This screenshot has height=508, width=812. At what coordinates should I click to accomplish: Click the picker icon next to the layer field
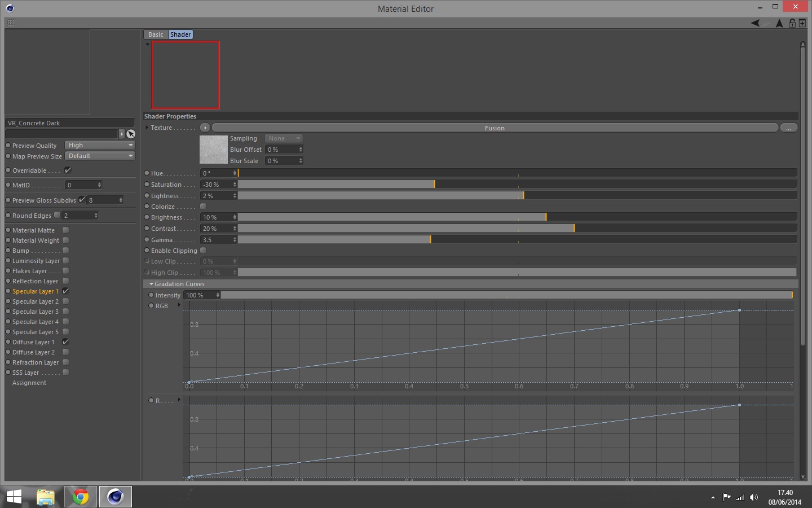coord(131,134)
